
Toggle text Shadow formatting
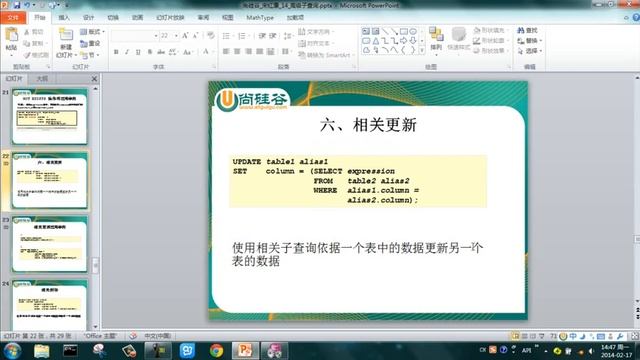(150, 52)
